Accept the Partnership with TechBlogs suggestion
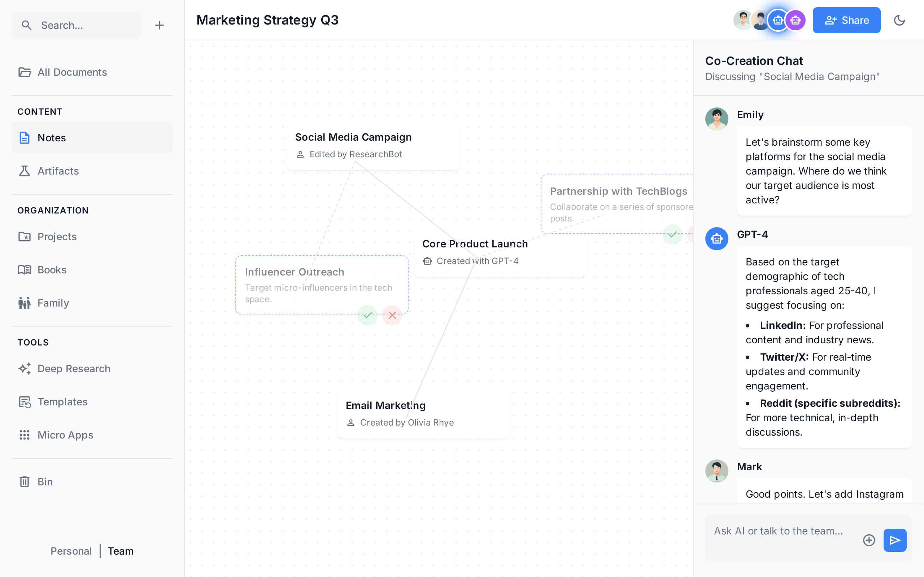 tap(672, 234)
